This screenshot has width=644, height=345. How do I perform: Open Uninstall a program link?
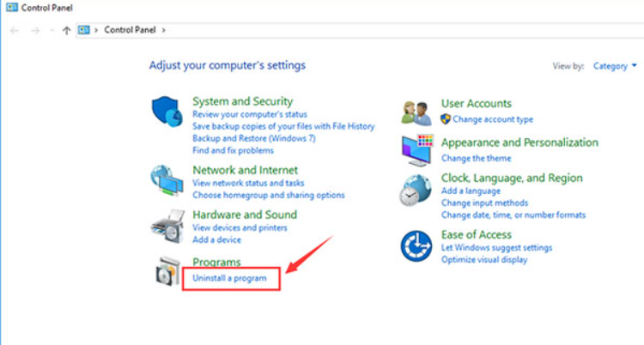pyautogui.click(x=229, y=278)
